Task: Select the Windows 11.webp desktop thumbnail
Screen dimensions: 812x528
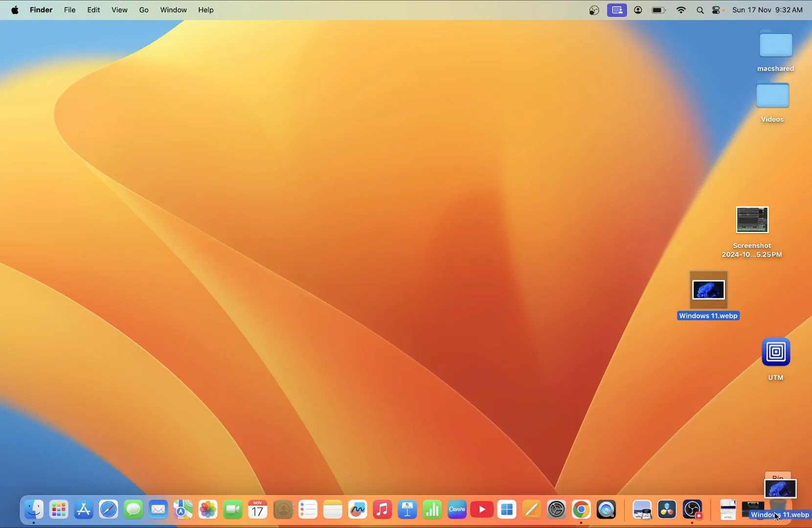Action: [x=708, y=290]
